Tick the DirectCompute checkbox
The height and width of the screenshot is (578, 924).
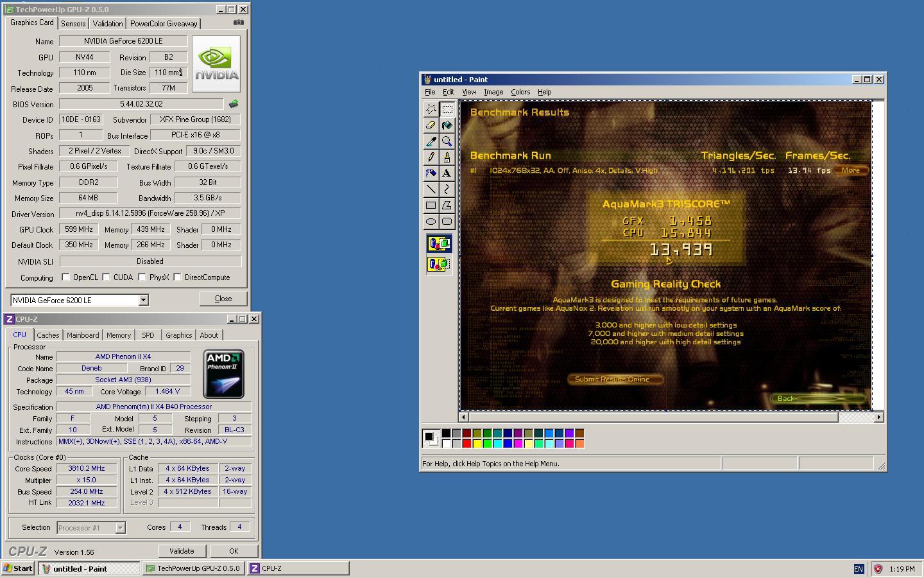(177, 277)
